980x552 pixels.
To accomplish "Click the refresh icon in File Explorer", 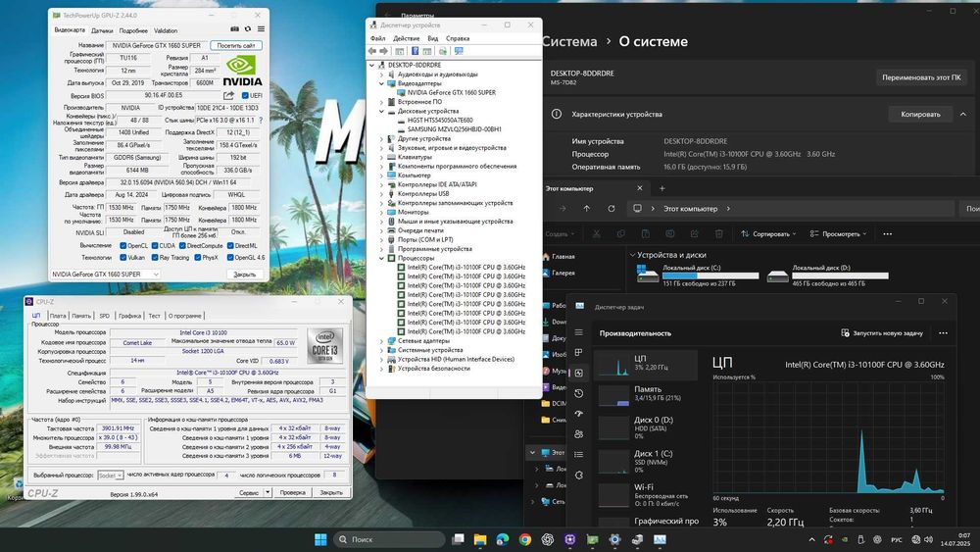I will 612,209.
